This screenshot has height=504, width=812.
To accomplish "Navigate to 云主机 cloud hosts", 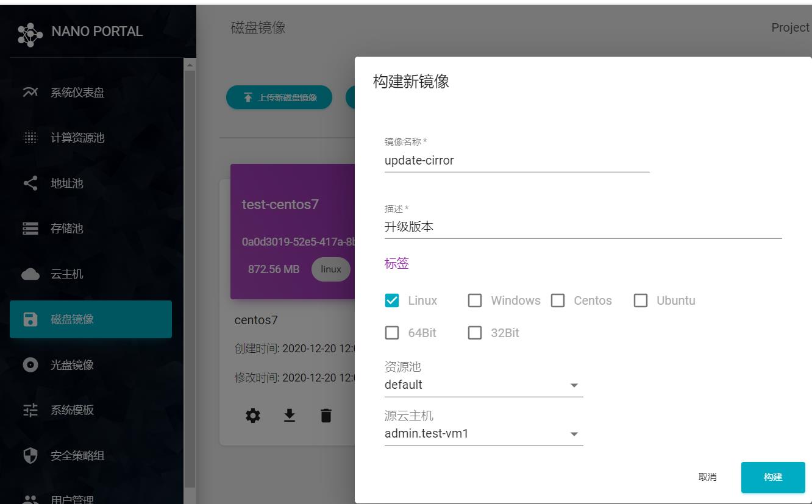I will pyautogui.click(x=91, y=274).
